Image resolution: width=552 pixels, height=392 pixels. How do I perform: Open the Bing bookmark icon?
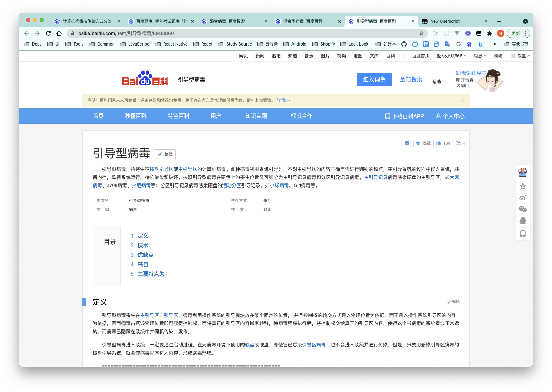pyautogui.click(x=480, y=44)
